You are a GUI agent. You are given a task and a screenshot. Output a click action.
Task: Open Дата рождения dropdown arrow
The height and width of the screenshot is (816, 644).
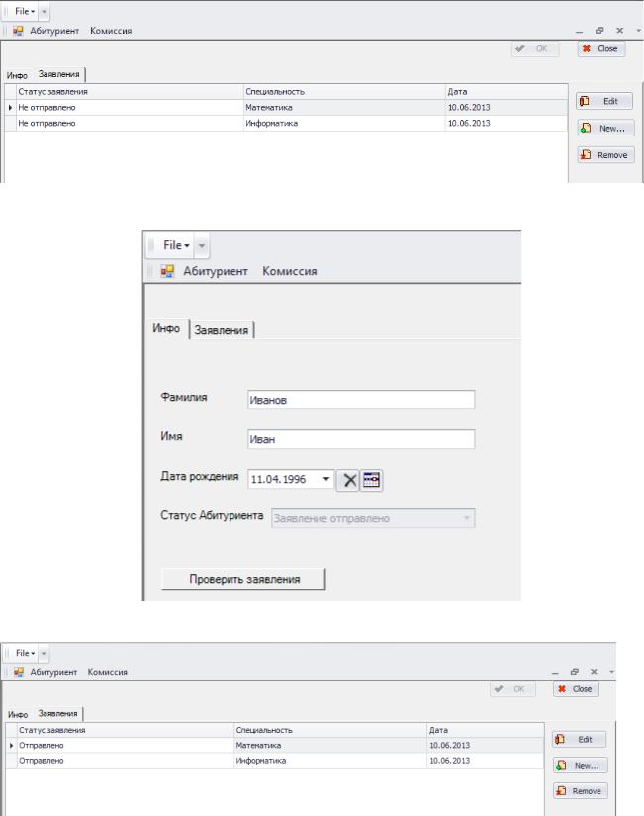pos(325,479)
